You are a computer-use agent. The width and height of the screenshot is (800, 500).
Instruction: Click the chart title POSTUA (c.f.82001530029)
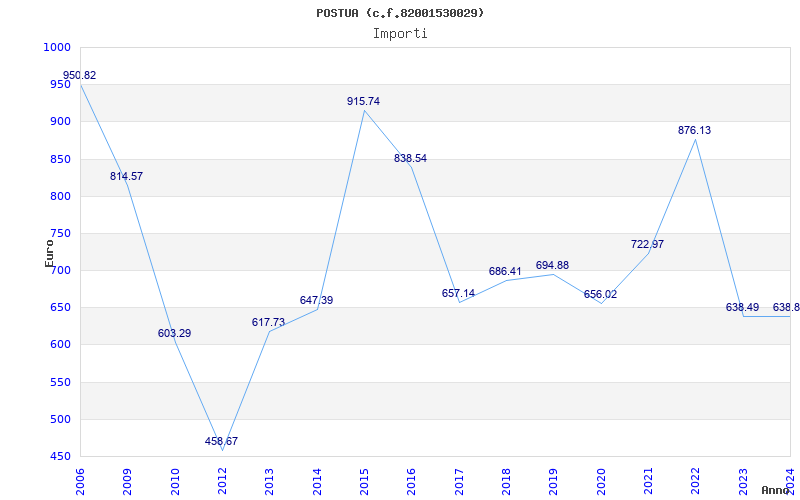400,13
